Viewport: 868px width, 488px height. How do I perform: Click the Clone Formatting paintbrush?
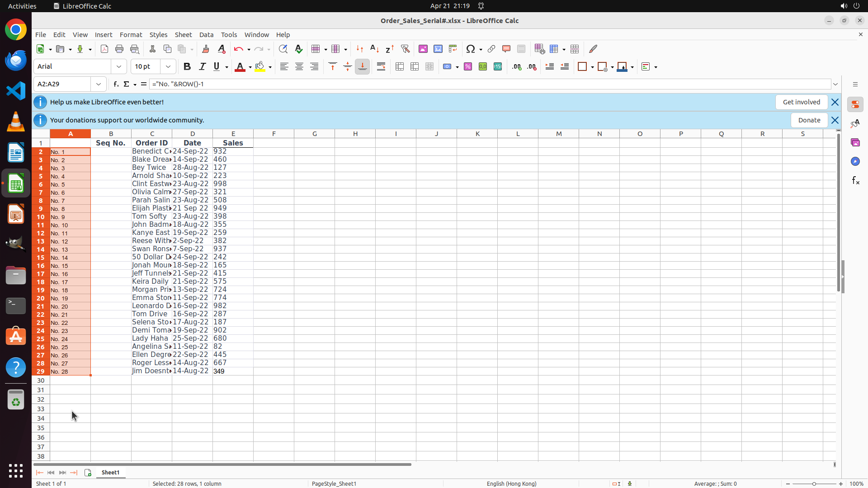point(206,49)
